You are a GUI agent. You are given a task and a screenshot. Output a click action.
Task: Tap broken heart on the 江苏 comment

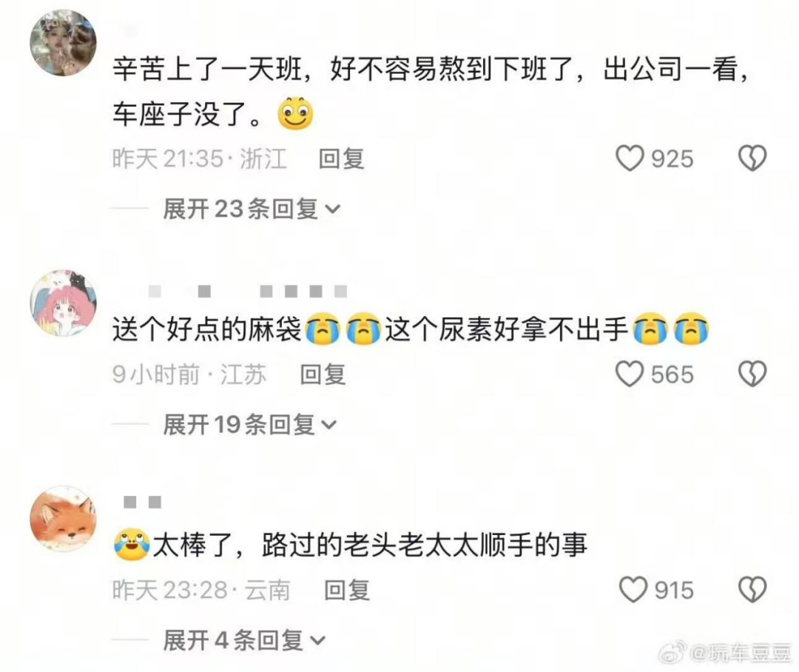(752, 374)
